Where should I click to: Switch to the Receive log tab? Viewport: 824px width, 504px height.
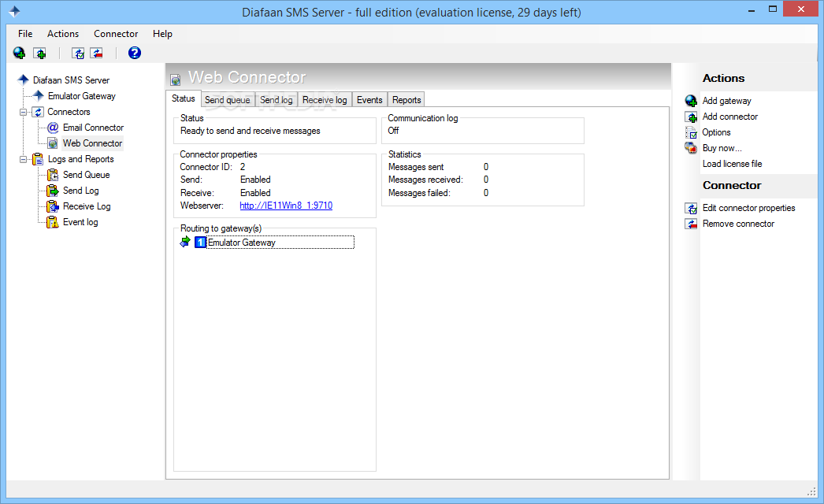coord(325,100)
